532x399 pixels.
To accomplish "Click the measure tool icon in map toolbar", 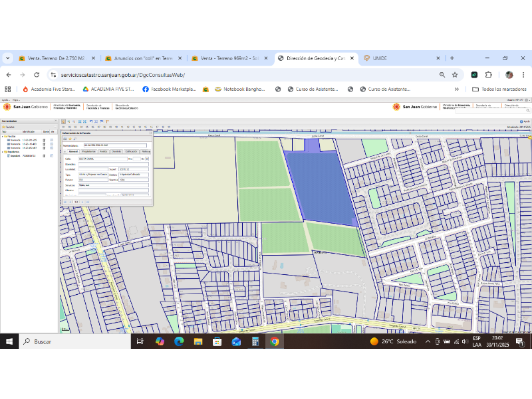I will pyautogui.click(x=107, y=122).
